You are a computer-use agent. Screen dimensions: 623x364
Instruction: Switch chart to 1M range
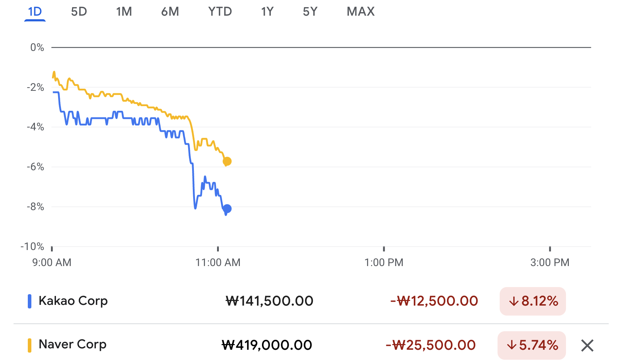pos(124,12)
